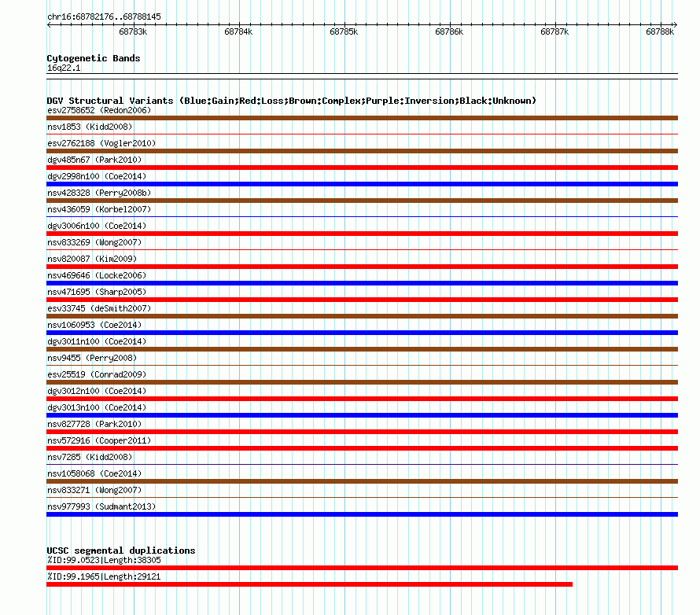
Task: Click the dgv485n67 (Park2010) label
Action: [x=94, y=160]
